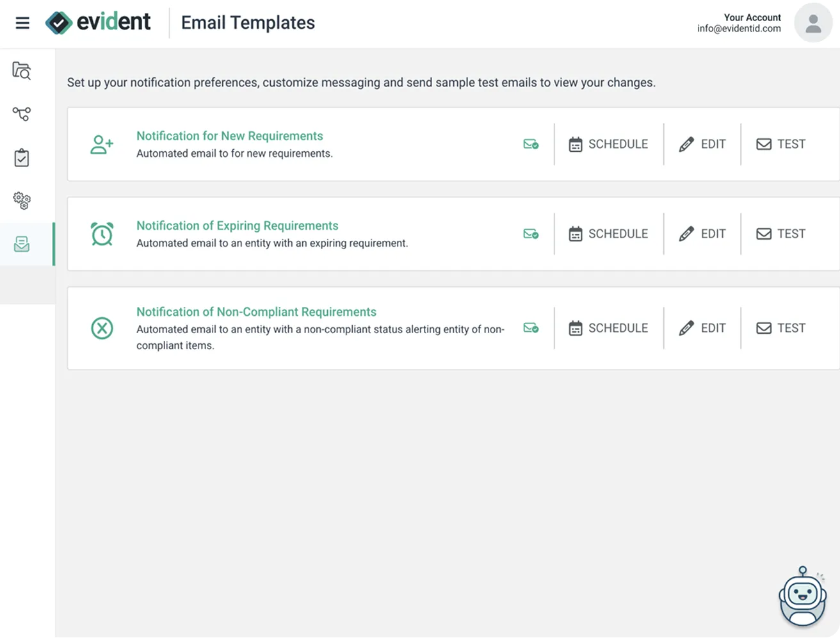
Task: Send a test of Non-Compliant Requirements email
Action: (x=780, y=328)
